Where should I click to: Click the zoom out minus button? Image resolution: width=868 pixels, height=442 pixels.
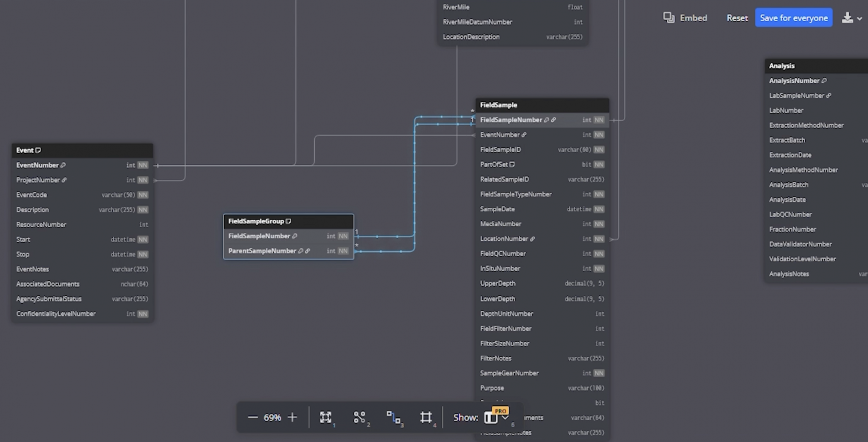click(253, 417)
